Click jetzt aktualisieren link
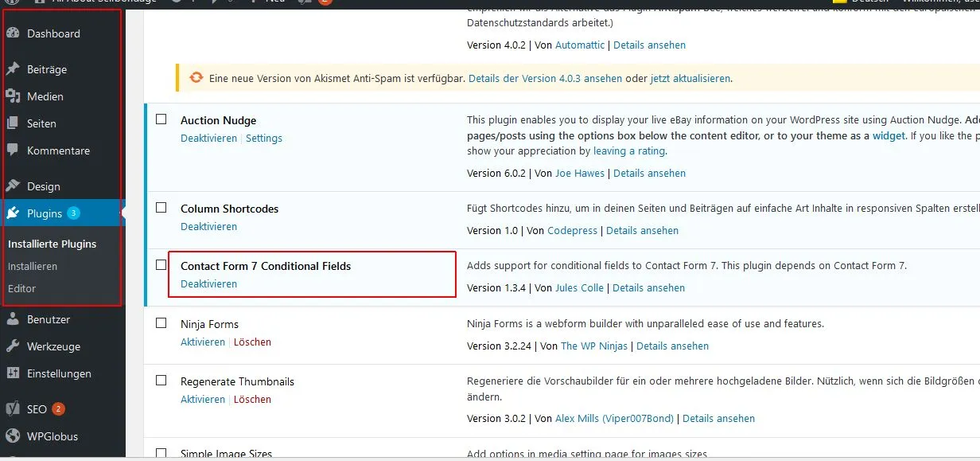 tap(690, 79)
